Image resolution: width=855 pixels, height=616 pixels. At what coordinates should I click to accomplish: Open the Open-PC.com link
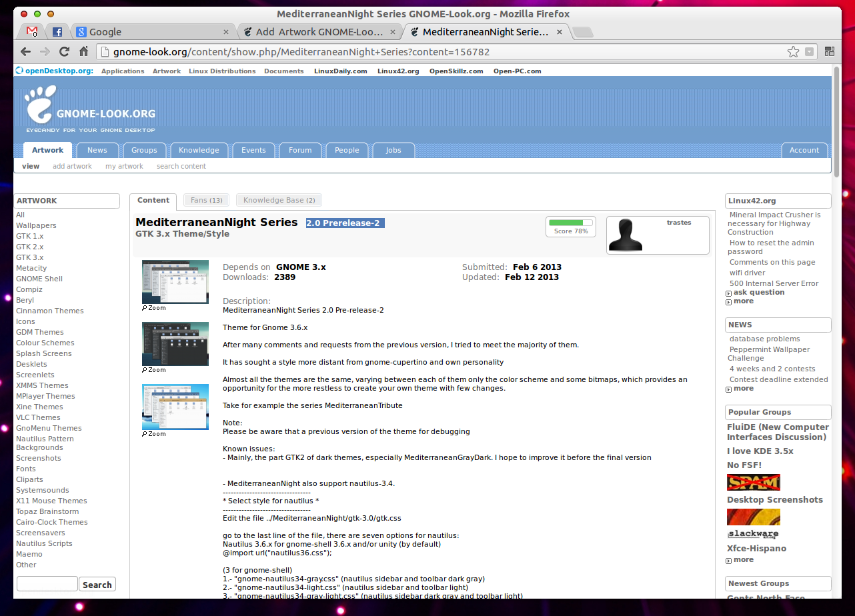pyautogui.click(x=518, y=71)
